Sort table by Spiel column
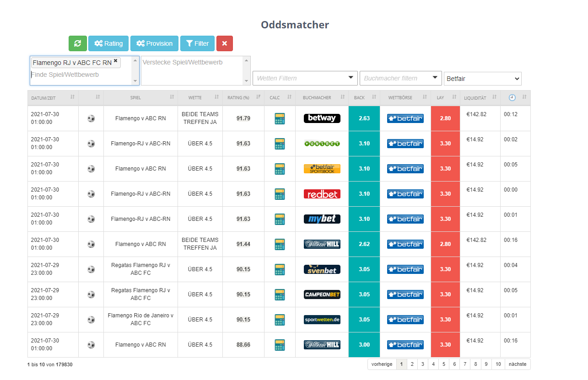588x380 pixels. tap(140, 97)
